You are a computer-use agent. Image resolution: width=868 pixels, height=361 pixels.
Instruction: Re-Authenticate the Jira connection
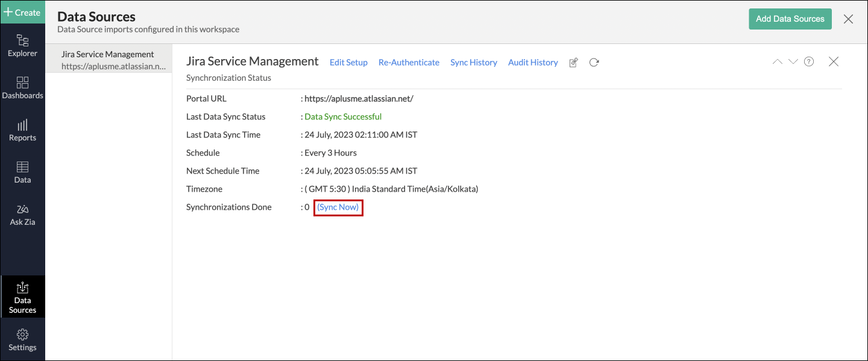click(409, 62)
